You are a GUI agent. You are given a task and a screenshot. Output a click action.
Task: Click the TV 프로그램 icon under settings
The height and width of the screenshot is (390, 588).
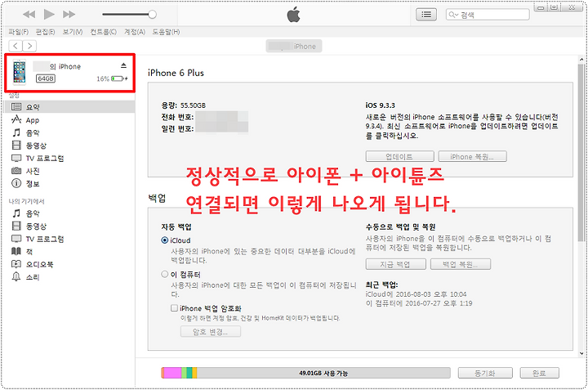(x=16, y=158)
